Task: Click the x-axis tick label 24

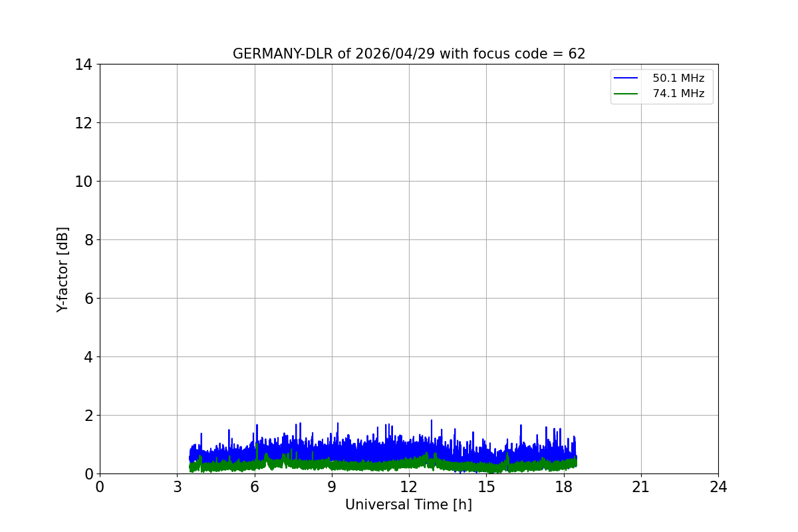Action: coord(718,487)
